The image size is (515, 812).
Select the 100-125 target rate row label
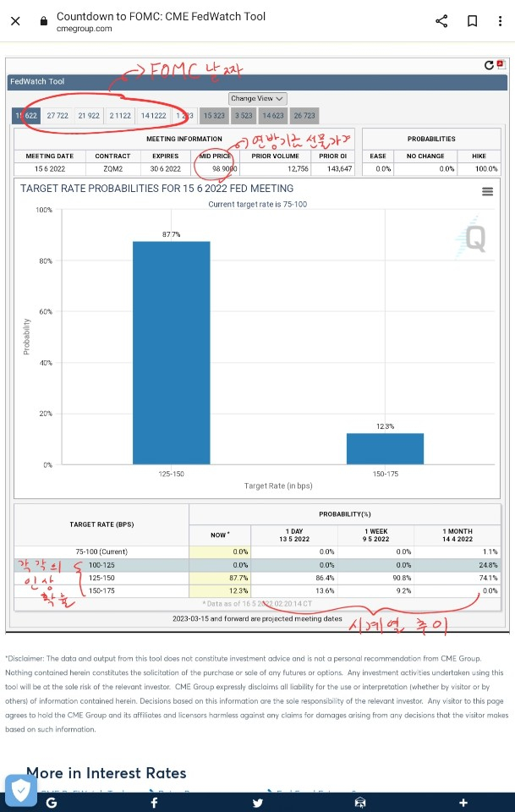click(x=101, y=565)
